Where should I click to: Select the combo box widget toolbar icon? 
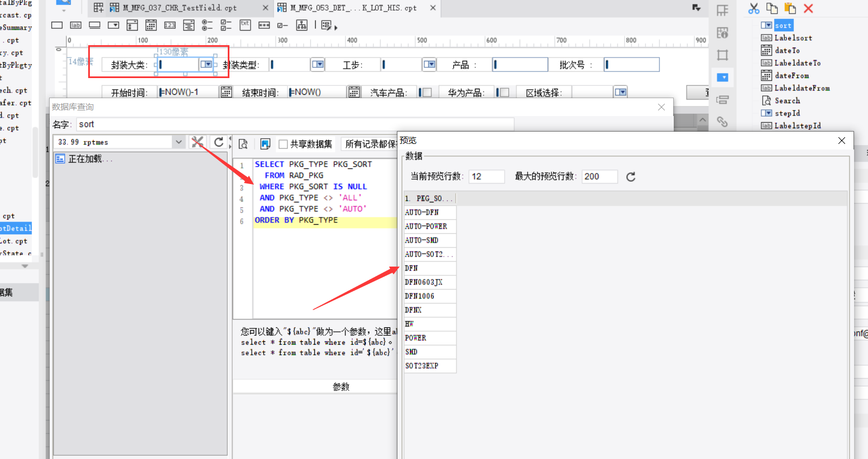pos(113,25)
